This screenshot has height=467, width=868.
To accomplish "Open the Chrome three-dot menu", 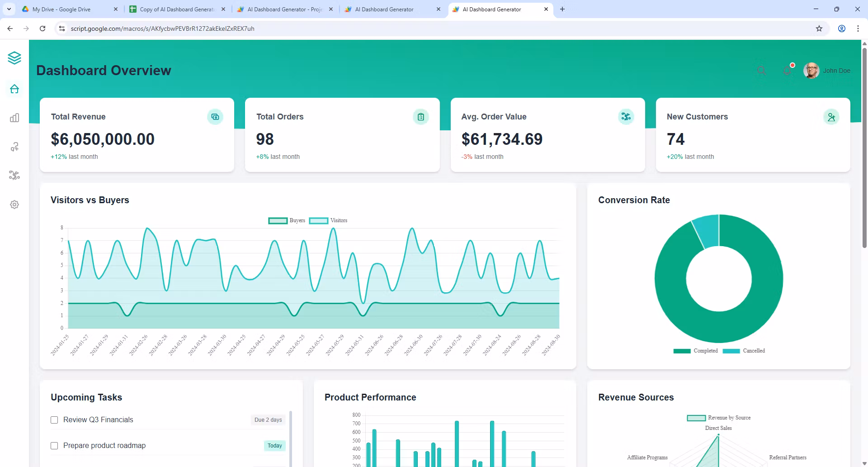I will (x=858, y=29).
